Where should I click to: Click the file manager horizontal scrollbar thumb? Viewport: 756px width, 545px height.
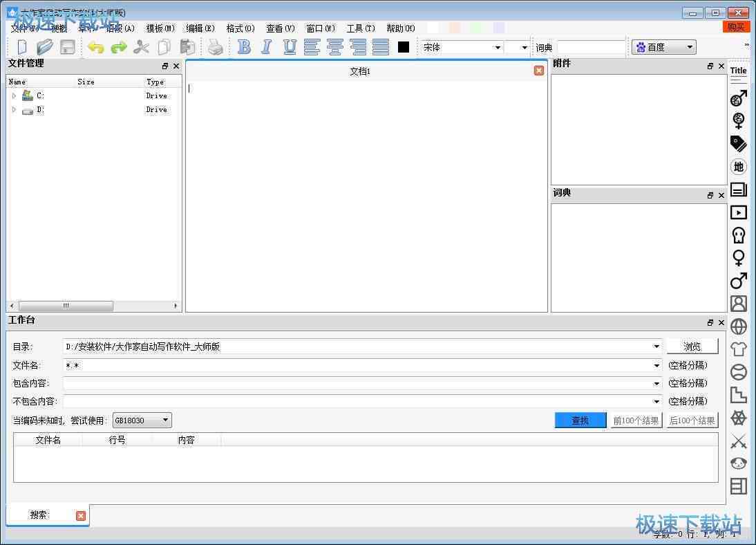pos(66,306)
